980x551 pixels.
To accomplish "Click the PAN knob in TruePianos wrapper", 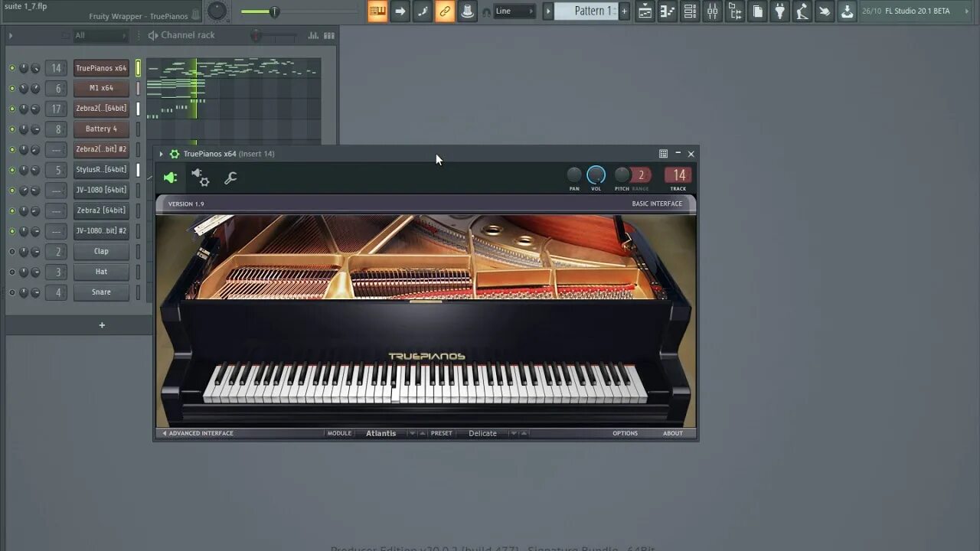I will [574, 175].
